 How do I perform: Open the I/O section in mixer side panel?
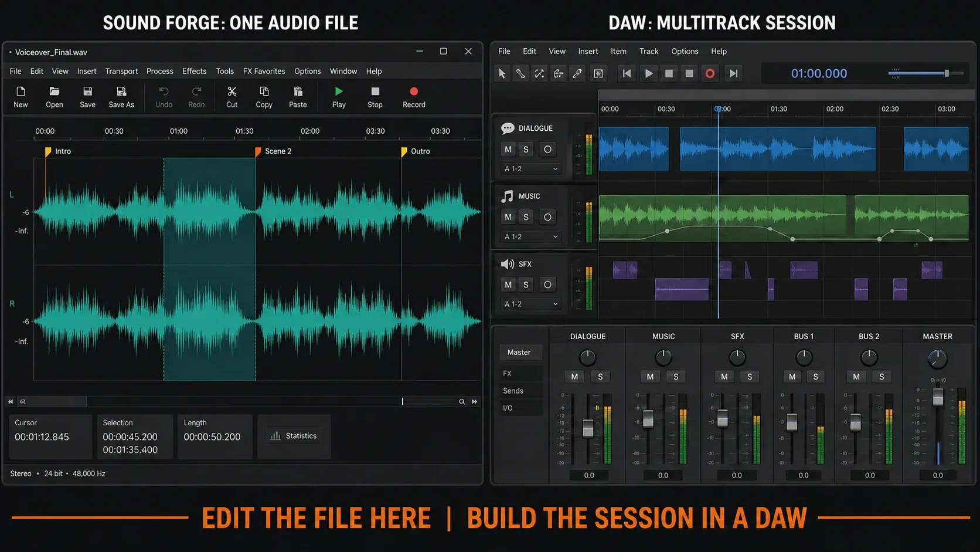pyautogui.click(x=520, y=408)
